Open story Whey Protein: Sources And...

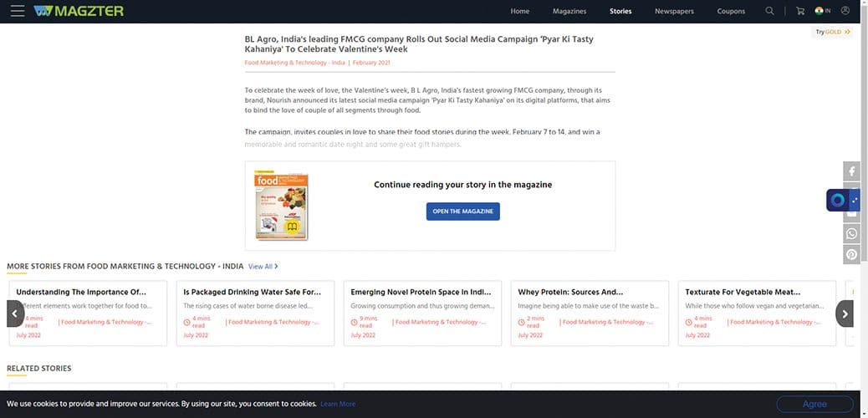(x=570, y=292)
